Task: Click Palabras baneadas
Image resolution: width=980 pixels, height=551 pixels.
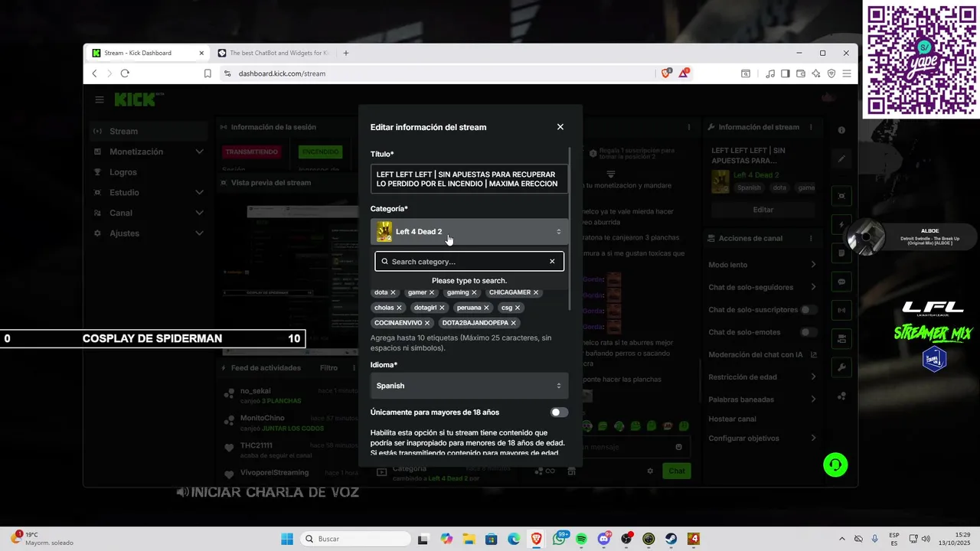Action: [x=743, y=399]
